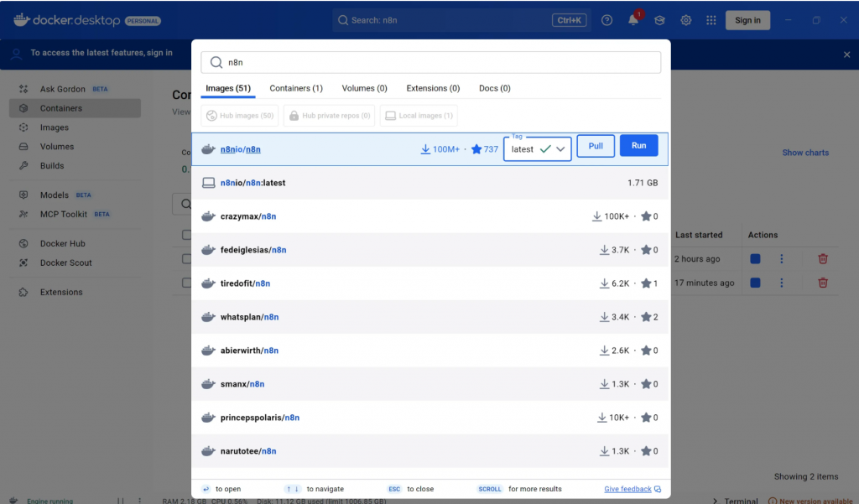Delete the container started 17 minutes ago

[823, 283]
